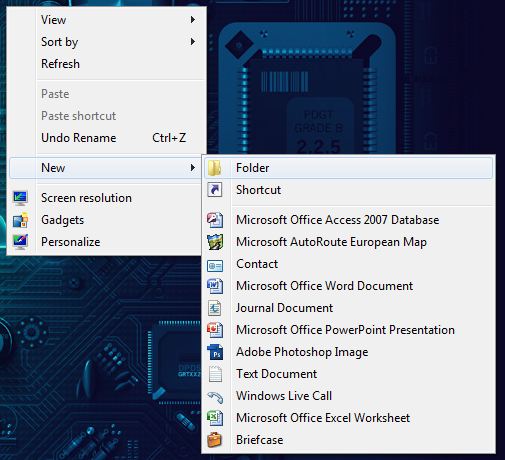Select the greyed Paste entry

(106, 94)
